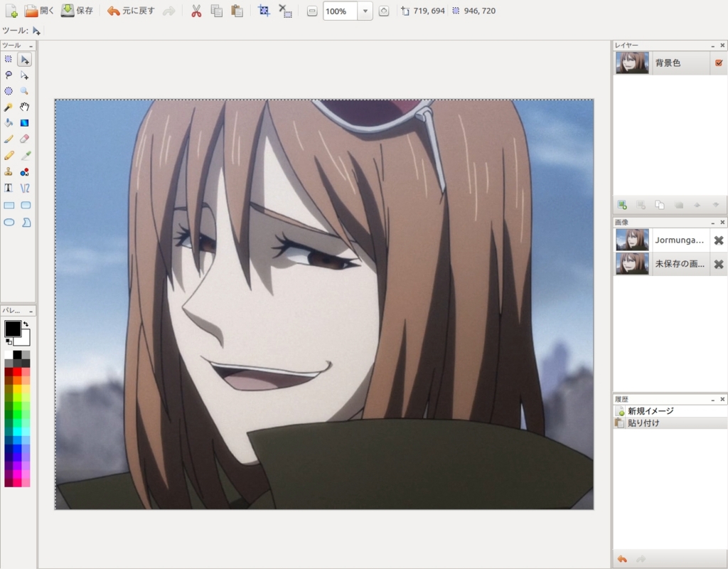The image size is (728, 569).
Task: Close the 画像 panel
Action: pyautogui.click(x=722, y=223)
